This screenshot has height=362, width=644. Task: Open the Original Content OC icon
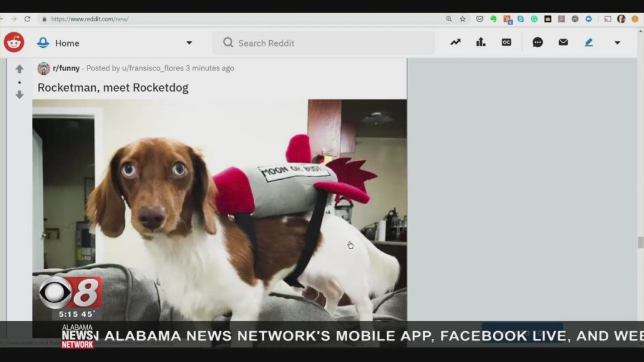tap(506, 42)
